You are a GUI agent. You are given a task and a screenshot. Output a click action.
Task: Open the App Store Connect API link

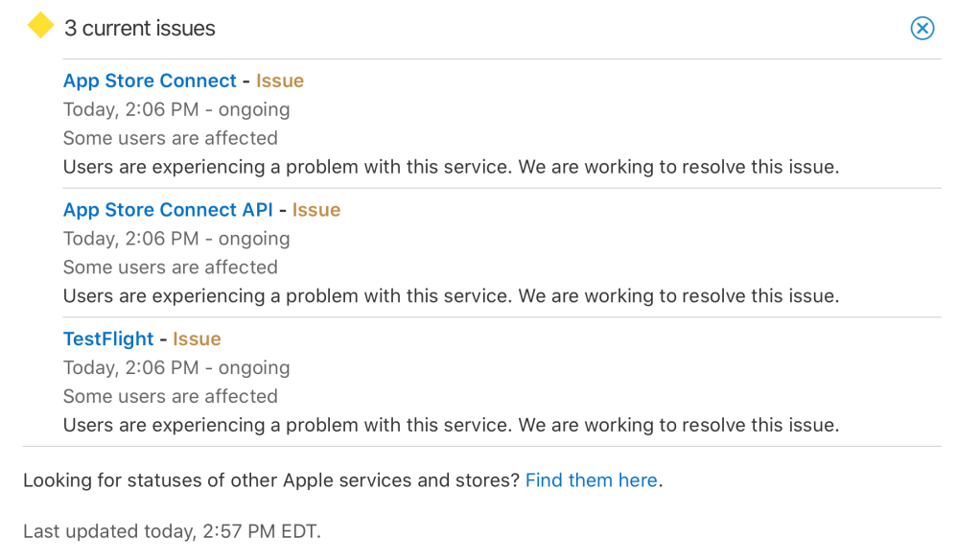point(168,210)
